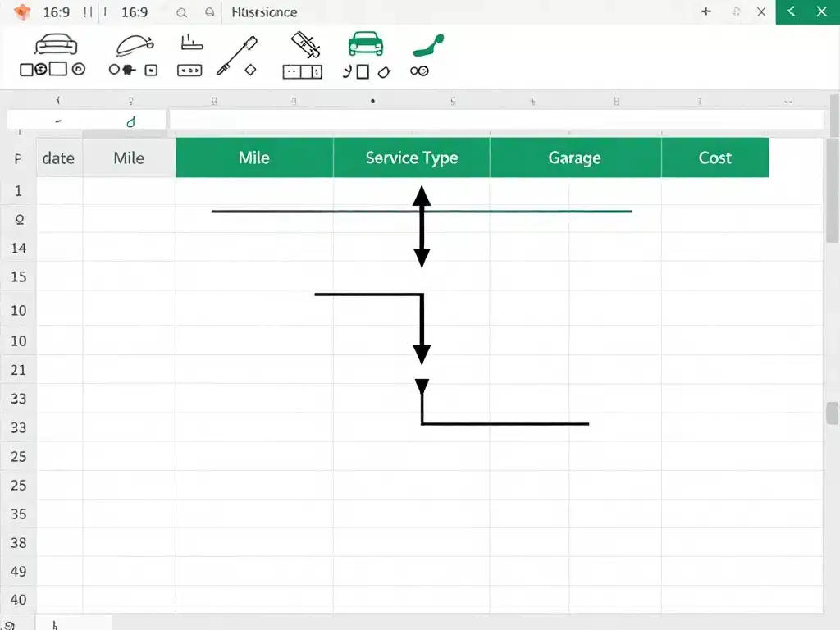Toggle the small square checkbox under the convertible

point(150,71)
